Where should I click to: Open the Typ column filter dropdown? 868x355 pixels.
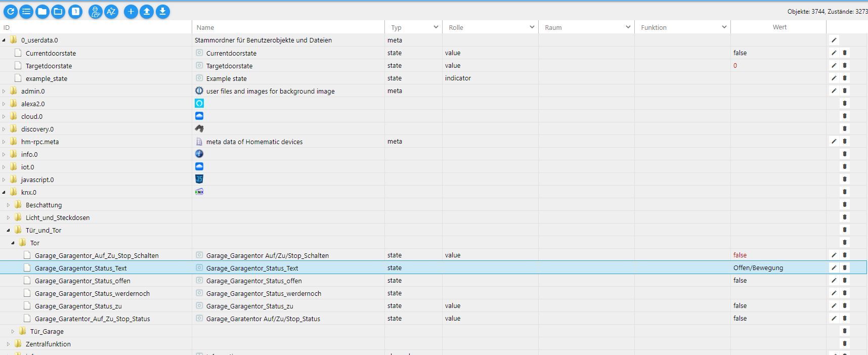point(436,27)
